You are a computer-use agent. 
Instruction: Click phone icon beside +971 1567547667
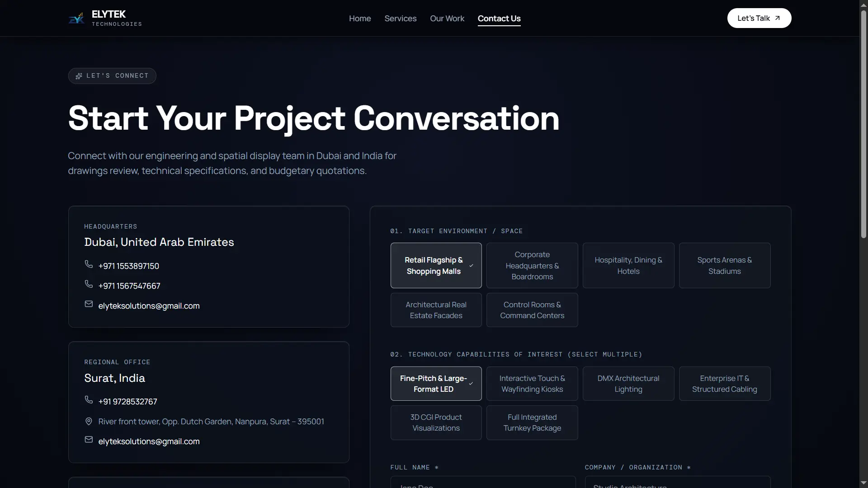tap(89, 284)
